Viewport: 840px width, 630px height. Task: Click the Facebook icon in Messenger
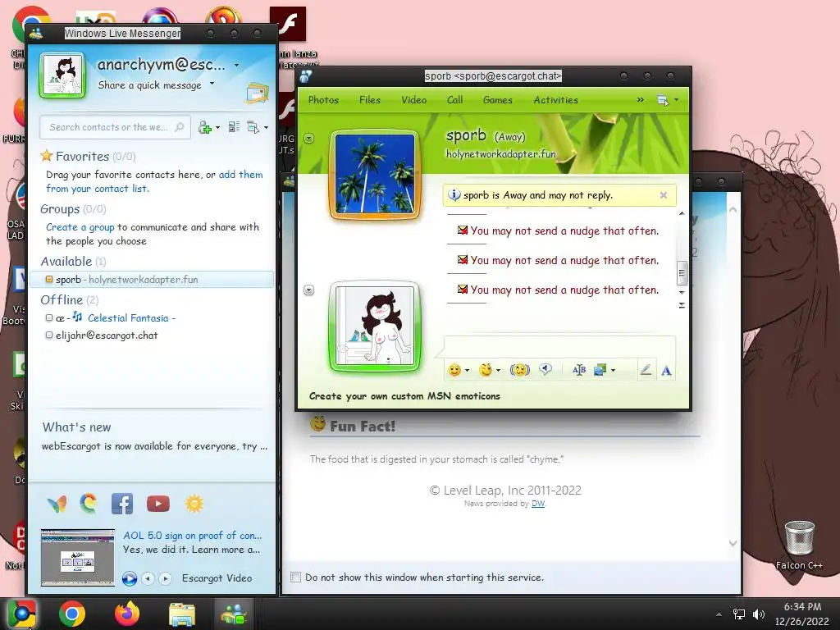pyautogui.click(x=122, y=504)
